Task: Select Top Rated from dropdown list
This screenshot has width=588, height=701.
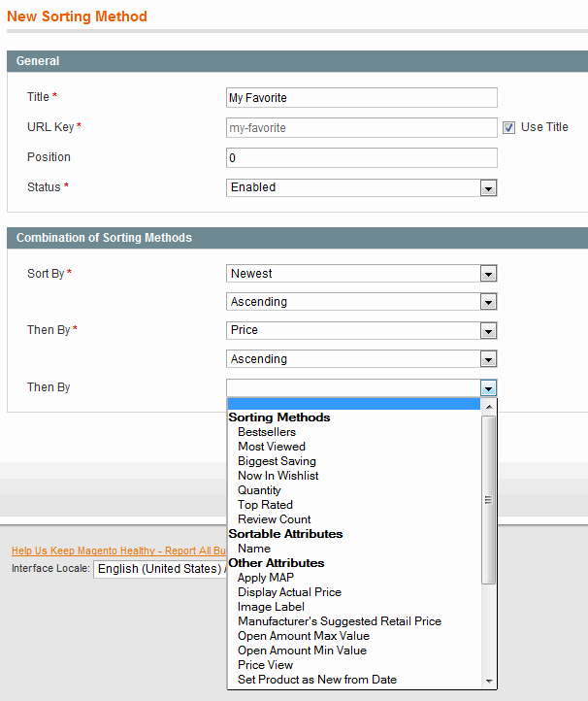Action: tap(265, 505)
